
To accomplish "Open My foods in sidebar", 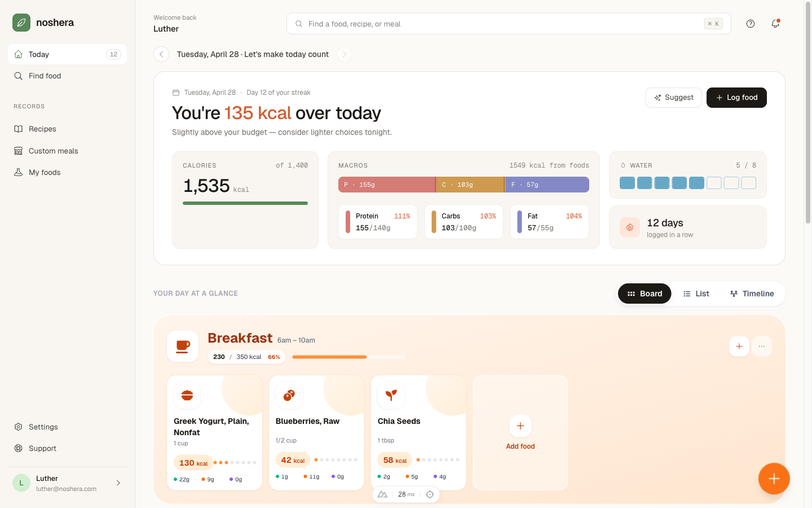I will tap(67, 172).
